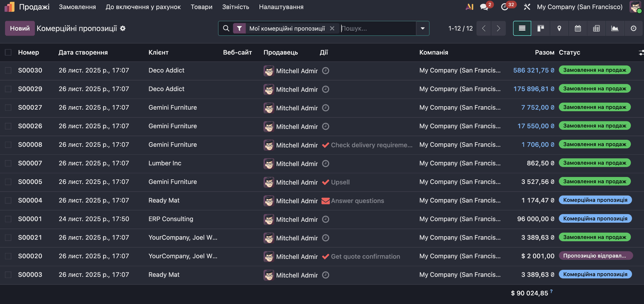Show the graph view
This screenshot has width=644, height=304.
click(x=615, y=29)
